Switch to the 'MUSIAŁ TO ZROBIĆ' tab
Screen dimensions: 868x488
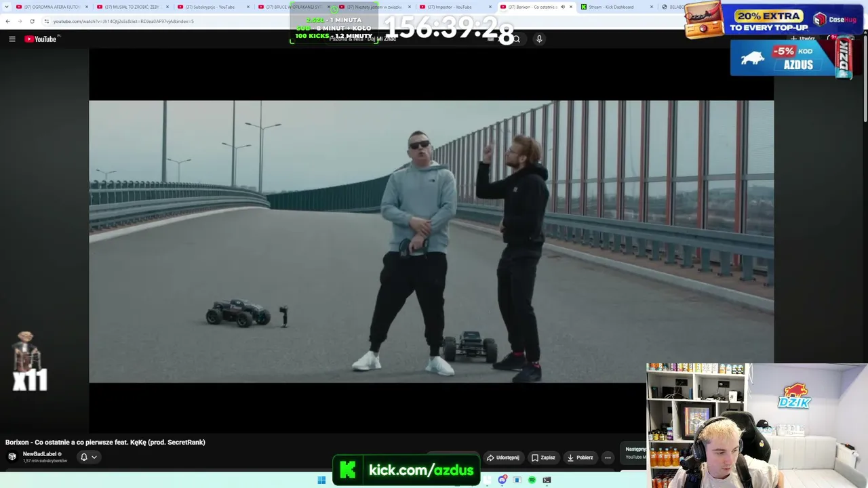132,7
